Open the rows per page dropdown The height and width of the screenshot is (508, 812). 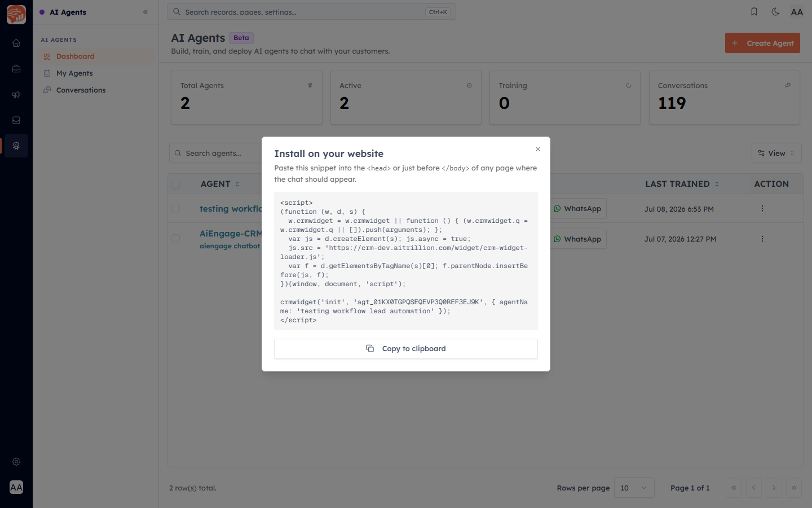[634, 488]
